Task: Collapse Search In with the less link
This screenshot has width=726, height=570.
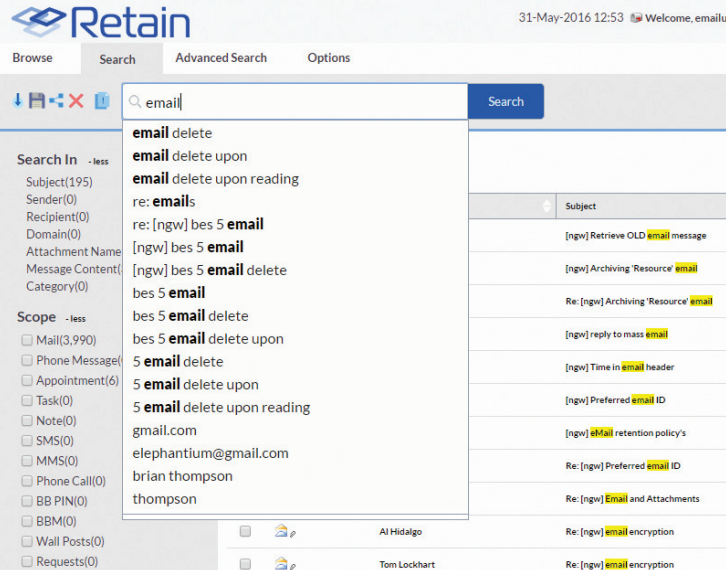Action: coord(97,161)
